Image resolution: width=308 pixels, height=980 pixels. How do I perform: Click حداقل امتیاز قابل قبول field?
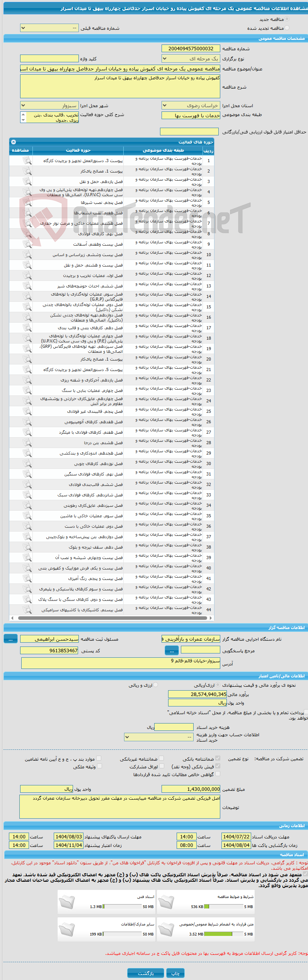click(x=189, y=132)
